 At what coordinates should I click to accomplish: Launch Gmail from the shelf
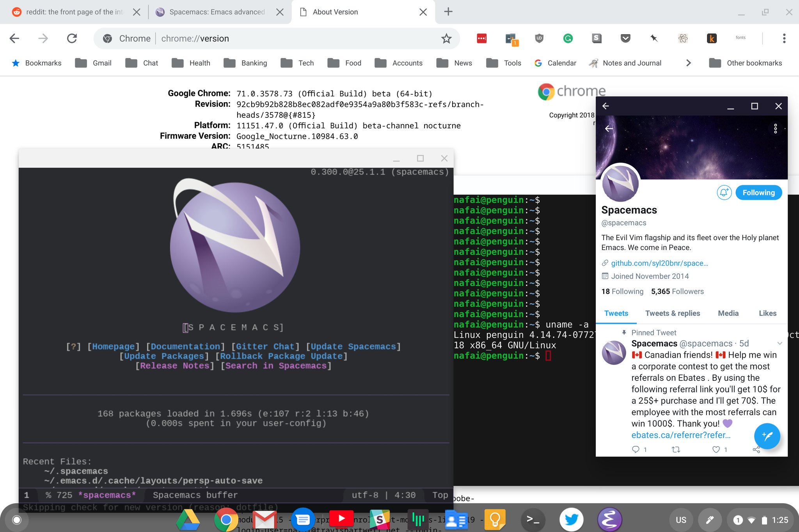point(265,519)
